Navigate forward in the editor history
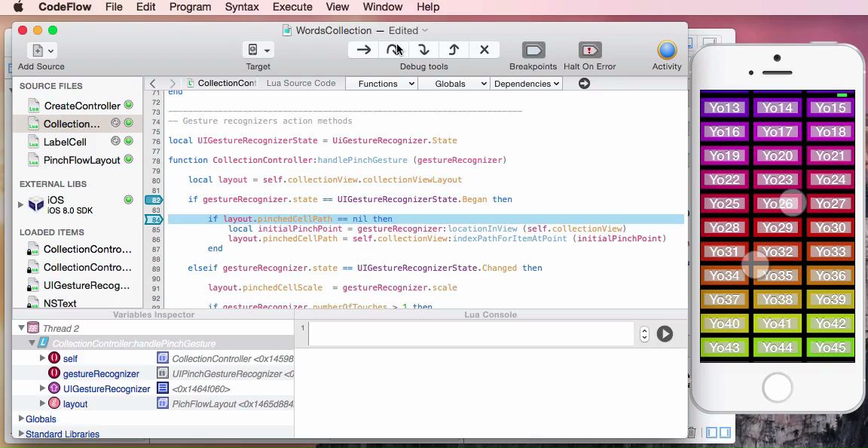Screen dimensions: 868x448 coord(172,84)
